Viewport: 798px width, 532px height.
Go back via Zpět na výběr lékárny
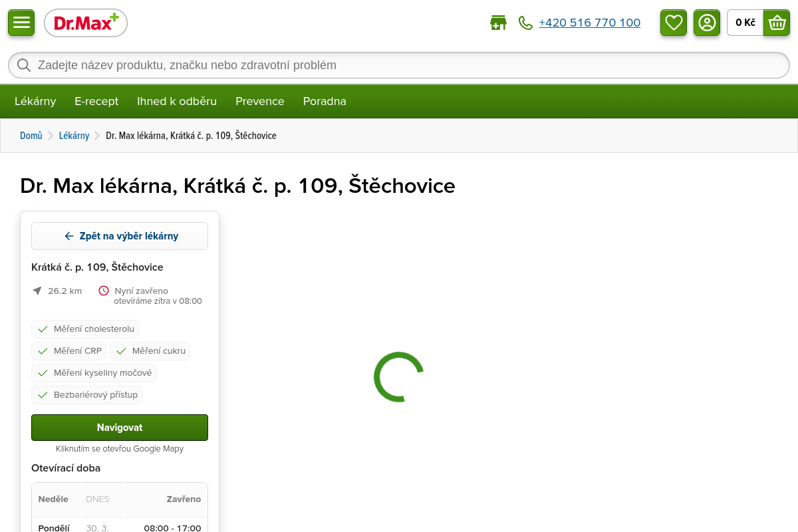120,236
